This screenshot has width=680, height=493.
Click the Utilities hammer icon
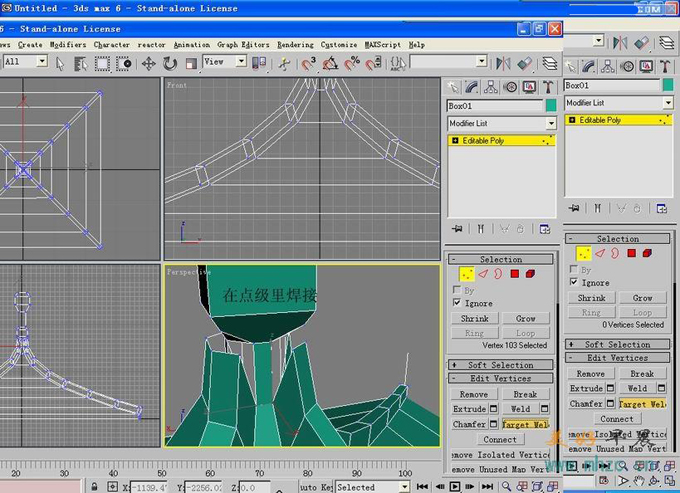(548, 87)
